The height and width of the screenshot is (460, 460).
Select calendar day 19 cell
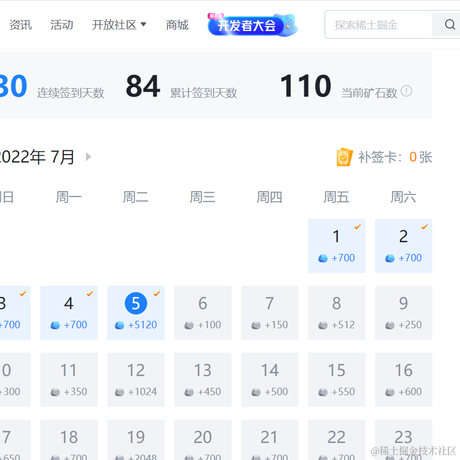136,440
